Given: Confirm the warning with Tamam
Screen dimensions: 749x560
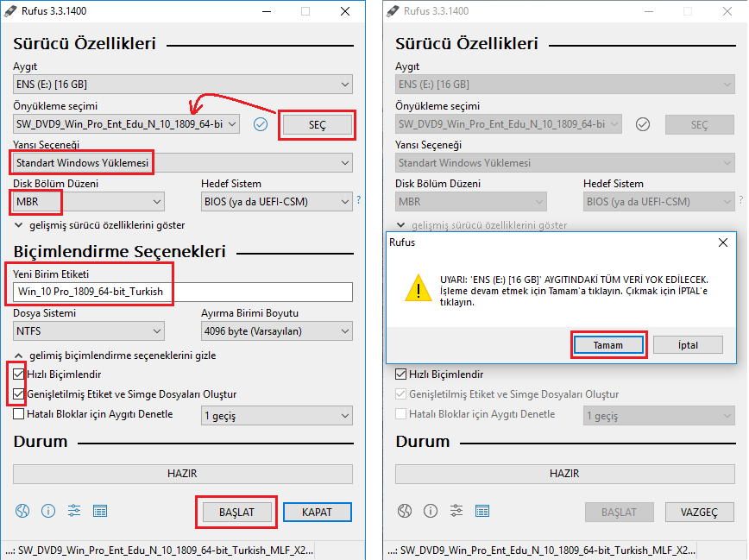Looking at the screenshot, I should (x=608, y=345).
